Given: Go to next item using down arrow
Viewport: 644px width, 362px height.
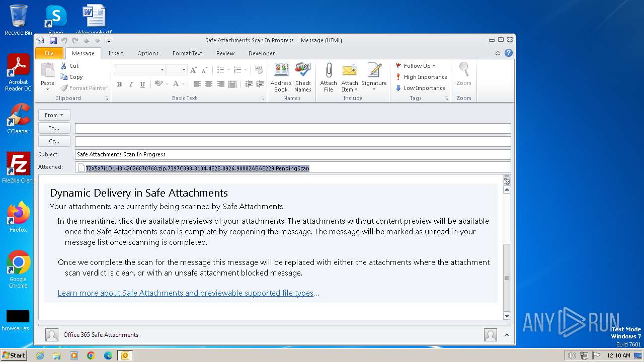Looking at the screenshot, I should [97, 41].
